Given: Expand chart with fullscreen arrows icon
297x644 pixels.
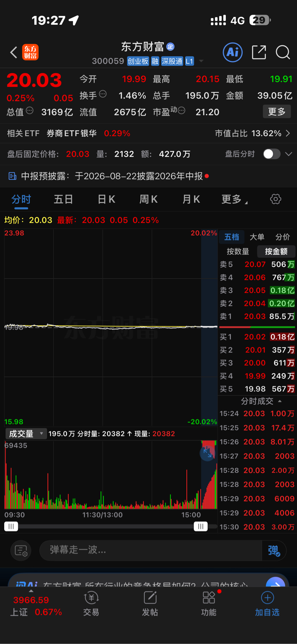Looking at the screenshot, I should point(208,453).
